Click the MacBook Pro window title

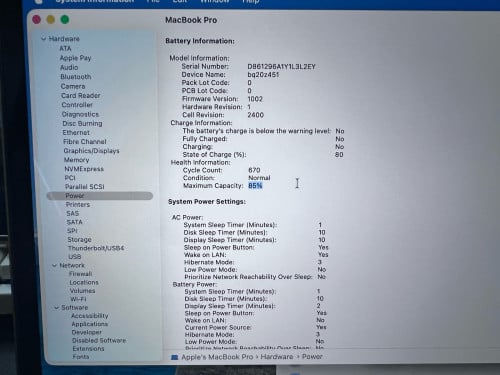[x=191, y=20]
